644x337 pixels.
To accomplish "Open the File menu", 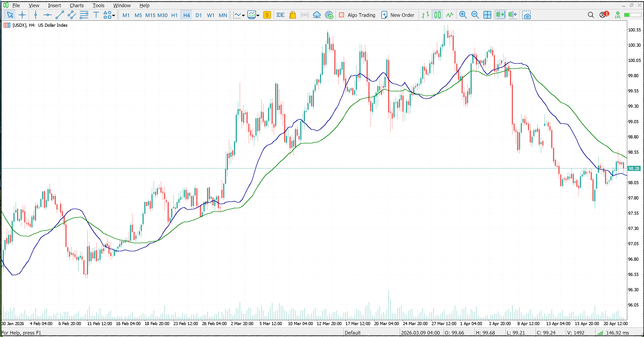I will (16, 5).
